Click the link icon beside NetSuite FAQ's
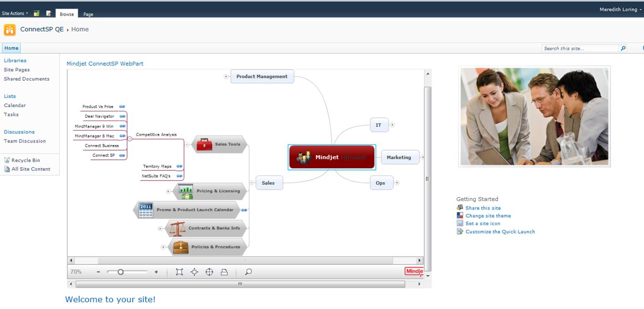This screenshot has height=309, width=644. (180, 176)
